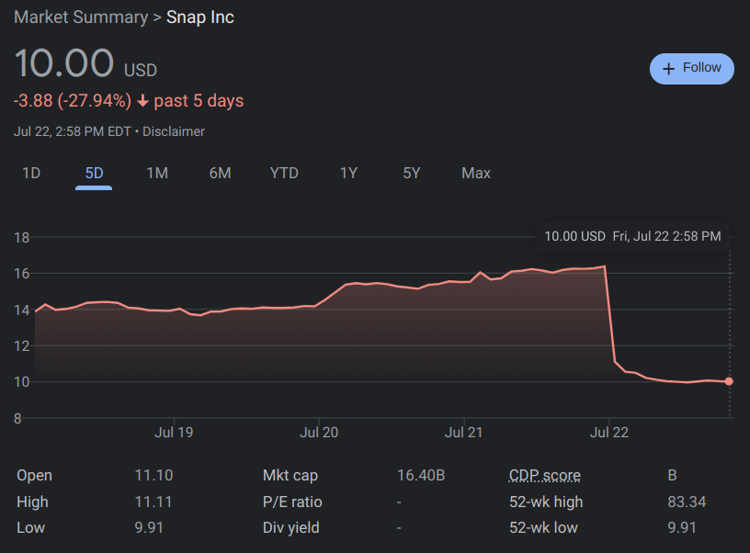The width and height of the screenshot is (750, 553).
Task: Click the Jul 21 axis label
Action: [x=463, y=432]
